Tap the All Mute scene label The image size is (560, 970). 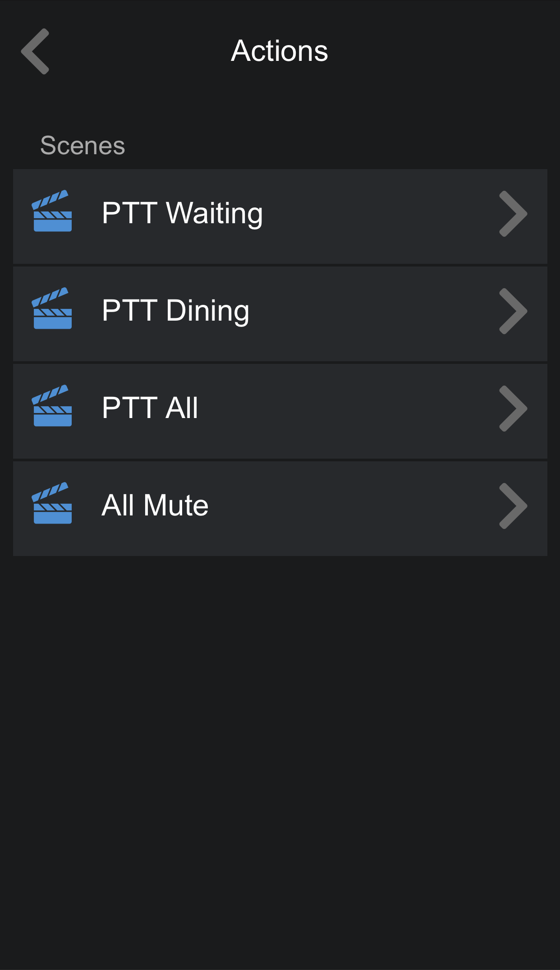(155, 505)
